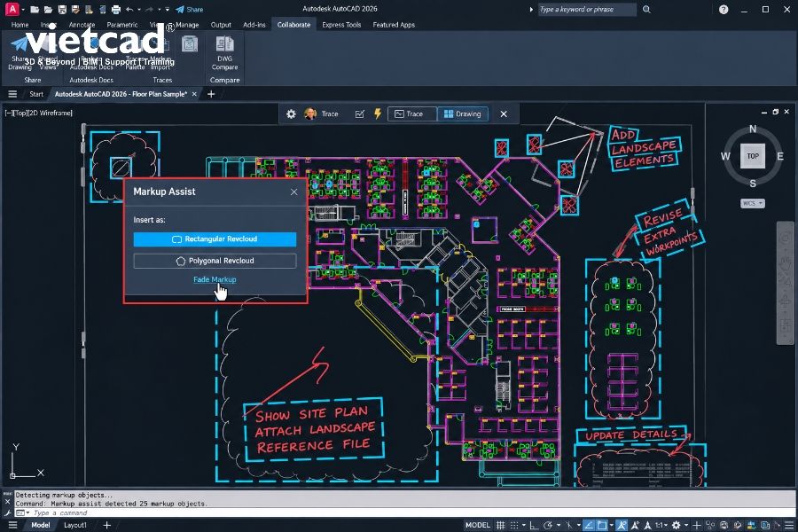Click the New drawing icon in the quick access toolbar
Image resolution: width=798 pixels, height=532 pixels.
click(x=35, y=9)
